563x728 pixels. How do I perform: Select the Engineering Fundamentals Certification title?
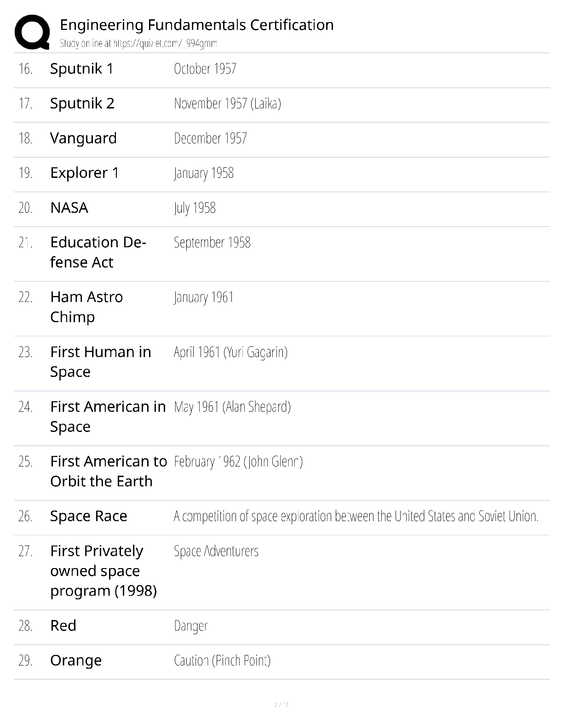point(197,25)
